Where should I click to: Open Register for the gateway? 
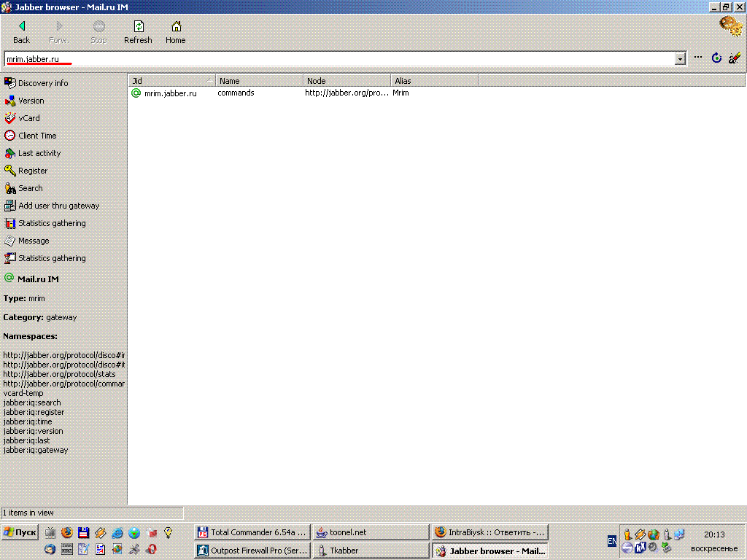(x=32, y=171)
